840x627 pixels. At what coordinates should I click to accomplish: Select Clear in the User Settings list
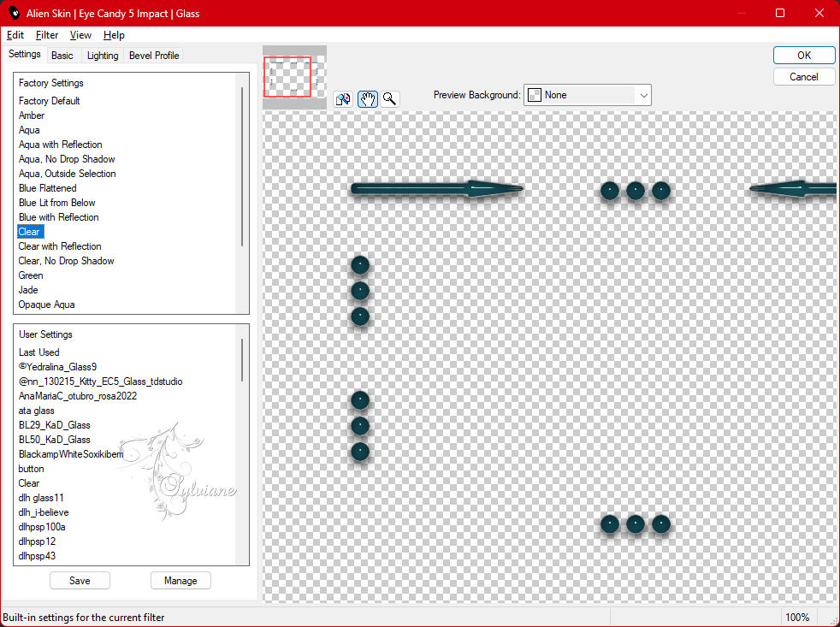[x=29, y=482]
